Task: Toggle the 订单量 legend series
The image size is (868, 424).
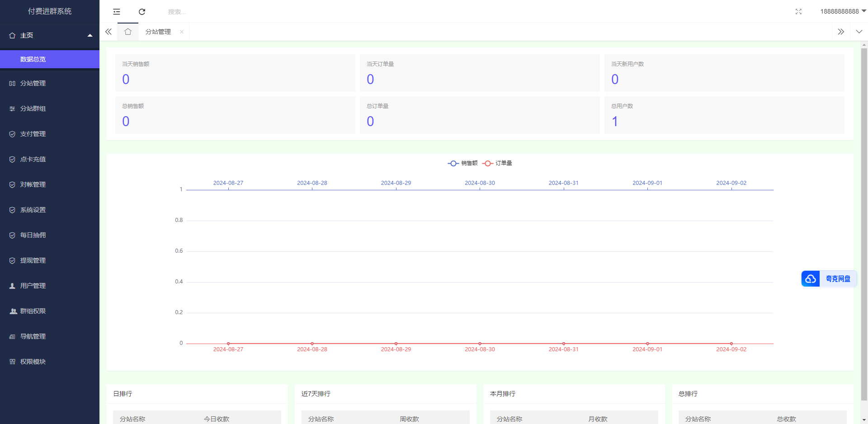Action: click(x=497, y=163)
